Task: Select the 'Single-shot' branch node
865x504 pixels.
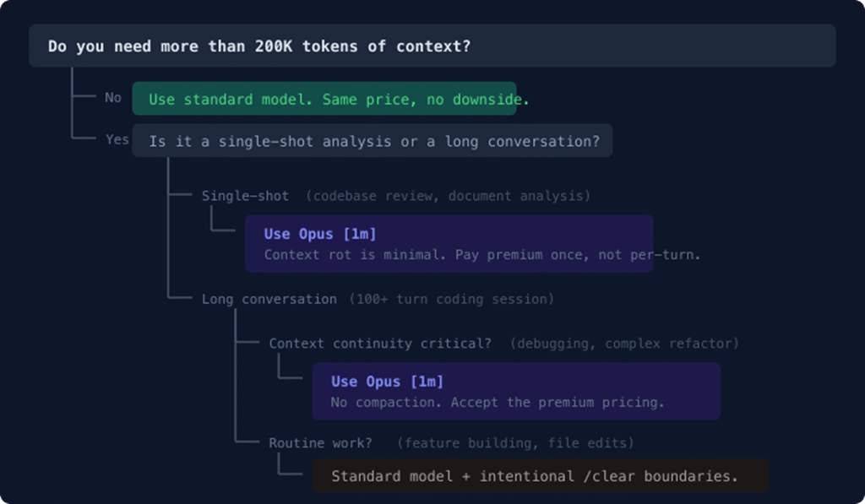Action: (245, 196)
